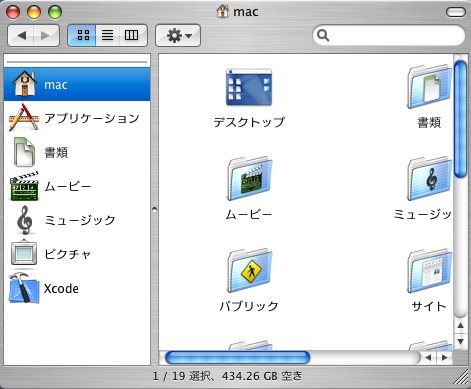Click the home icon in the title bar
Screen dimensions: 471x389
click(x=222, y=12)
